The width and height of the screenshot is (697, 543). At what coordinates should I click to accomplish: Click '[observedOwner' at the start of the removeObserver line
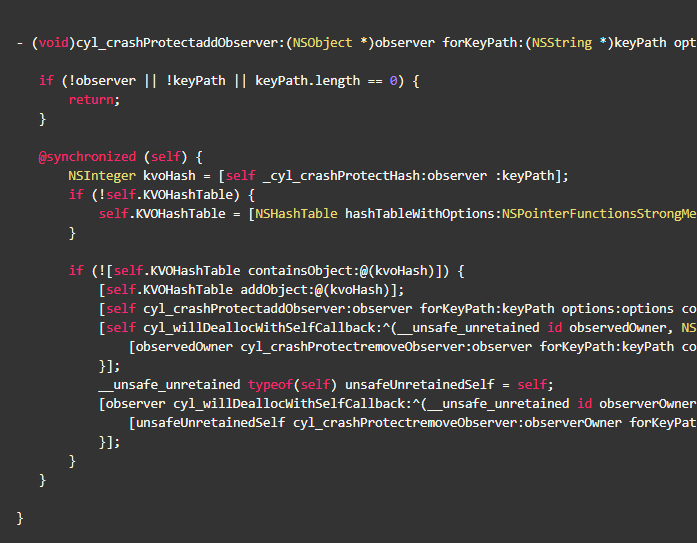pyautogui.click(x=180, y=347)
